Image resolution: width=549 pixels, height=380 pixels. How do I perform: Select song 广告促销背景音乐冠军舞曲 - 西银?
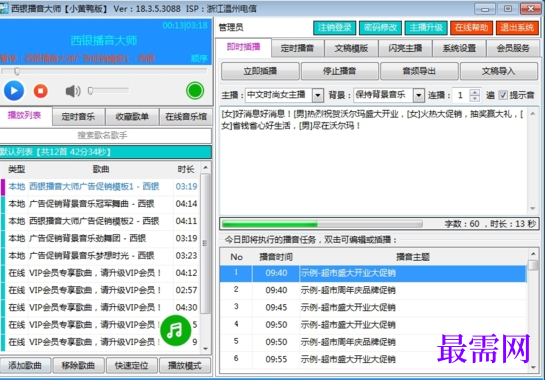point(101,204)
